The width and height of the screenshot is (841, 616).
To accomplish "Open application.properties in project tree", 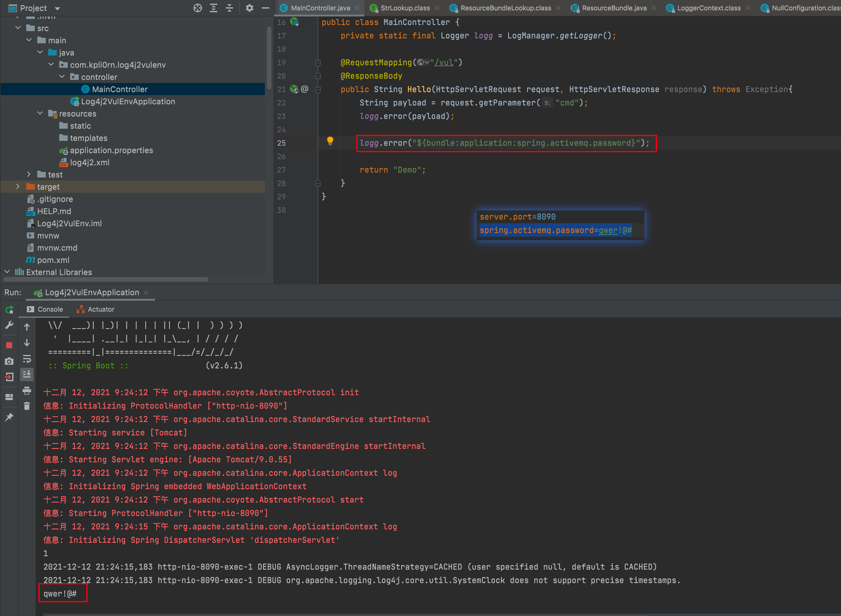I will point(111,150).
